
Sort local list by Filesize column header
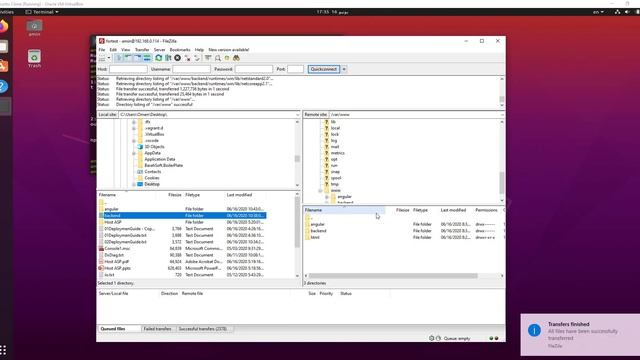tap(174, 195)
